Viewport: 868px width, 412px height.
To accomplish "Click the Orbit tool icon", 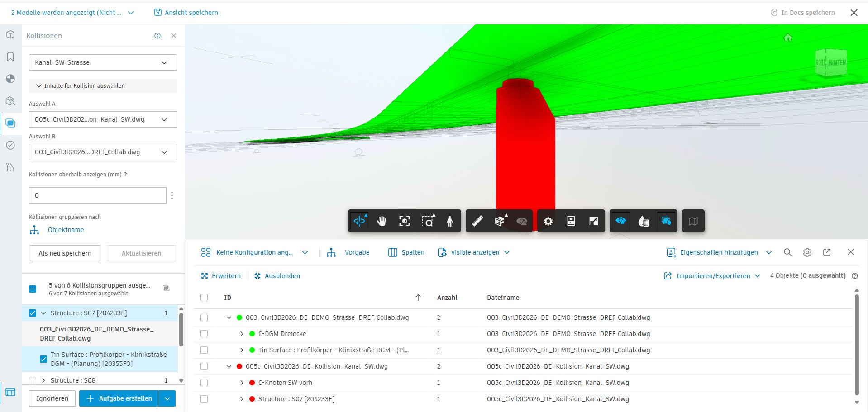I will [x=359, y=221].
